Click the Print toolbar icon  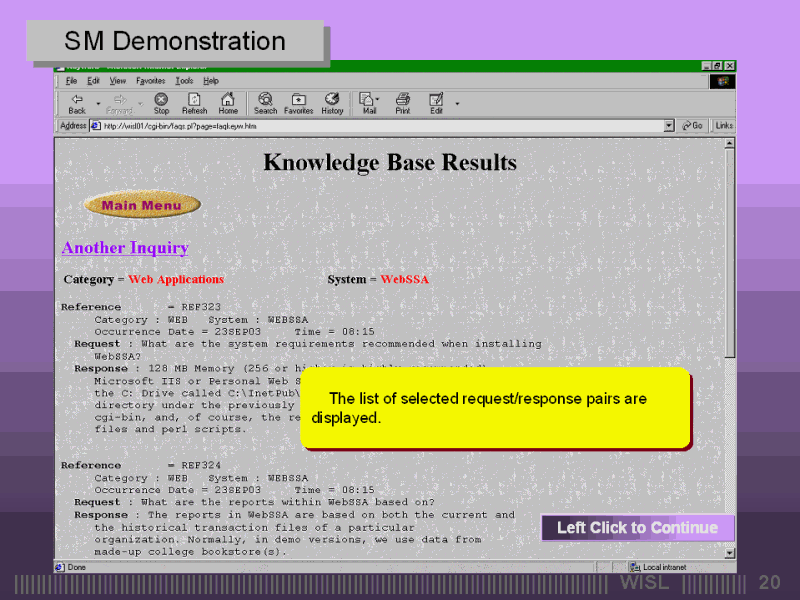coord(402,100)
